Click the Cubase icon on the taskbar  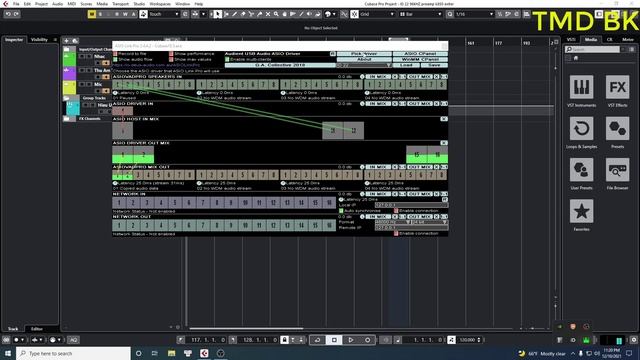pyautogui.click(x=204, y=353)
